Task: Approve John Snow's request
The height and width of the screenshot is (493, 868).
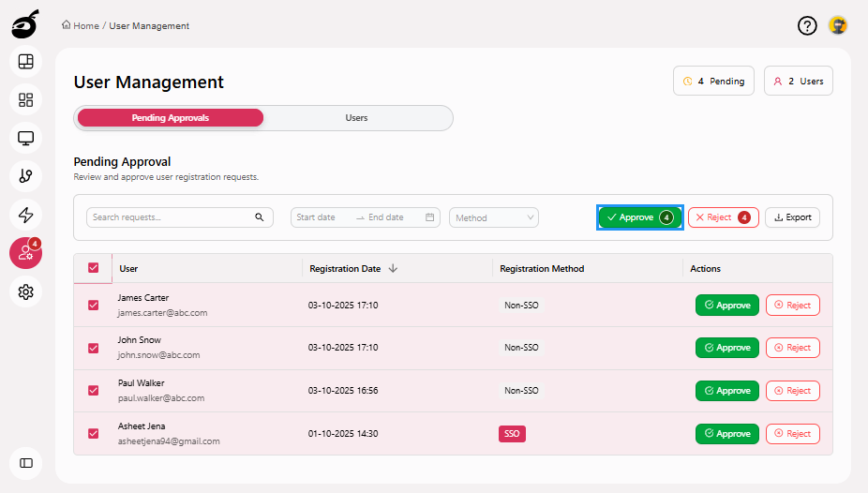Action: 726,348
